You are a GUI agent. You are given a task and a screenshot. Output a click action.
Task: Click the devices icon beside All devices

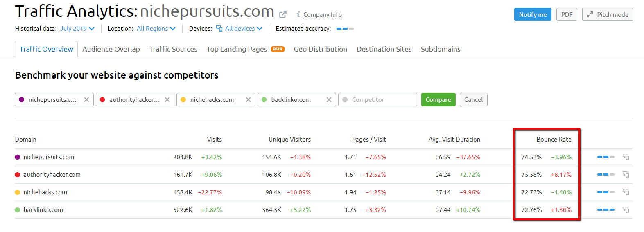point(219,28)
